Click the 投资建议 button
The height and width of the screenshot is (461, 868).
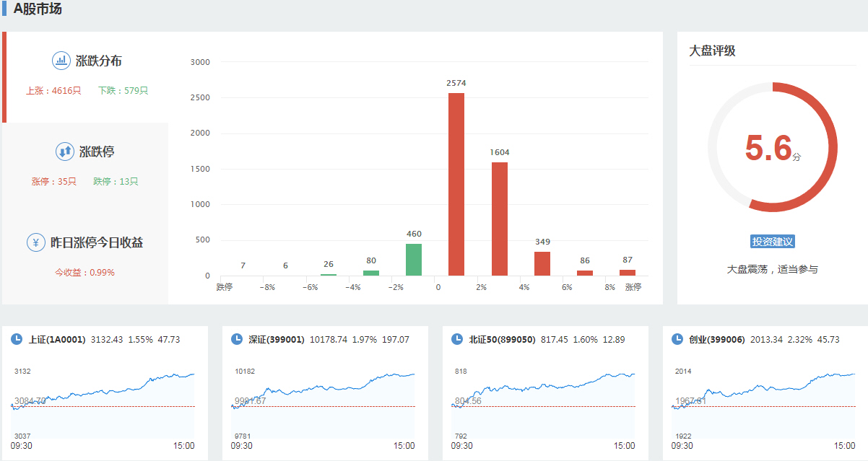(x=773, y=242)
